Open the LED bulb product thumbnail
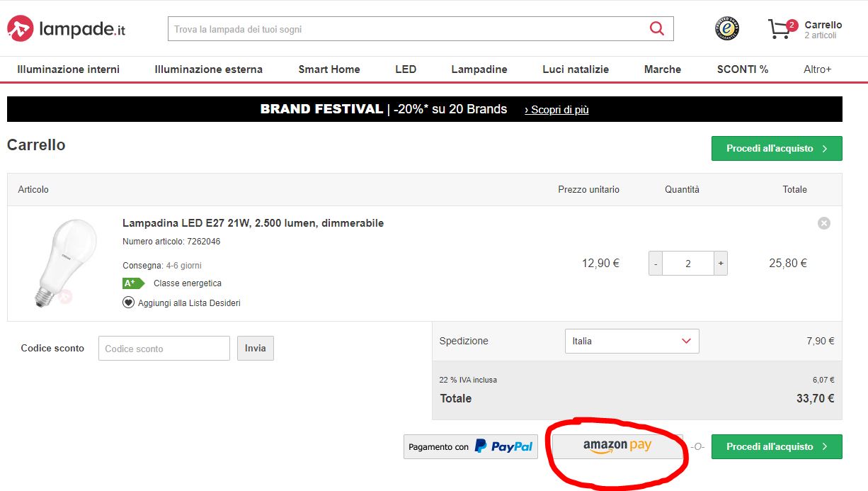Screen dimensions: 868x491 (65, 263)
